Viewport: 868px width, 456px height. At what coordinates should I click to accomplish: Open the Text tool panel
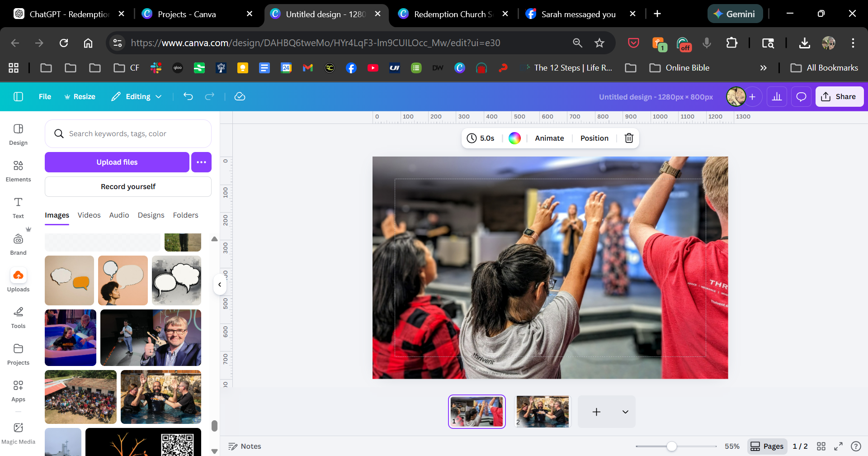18,208
